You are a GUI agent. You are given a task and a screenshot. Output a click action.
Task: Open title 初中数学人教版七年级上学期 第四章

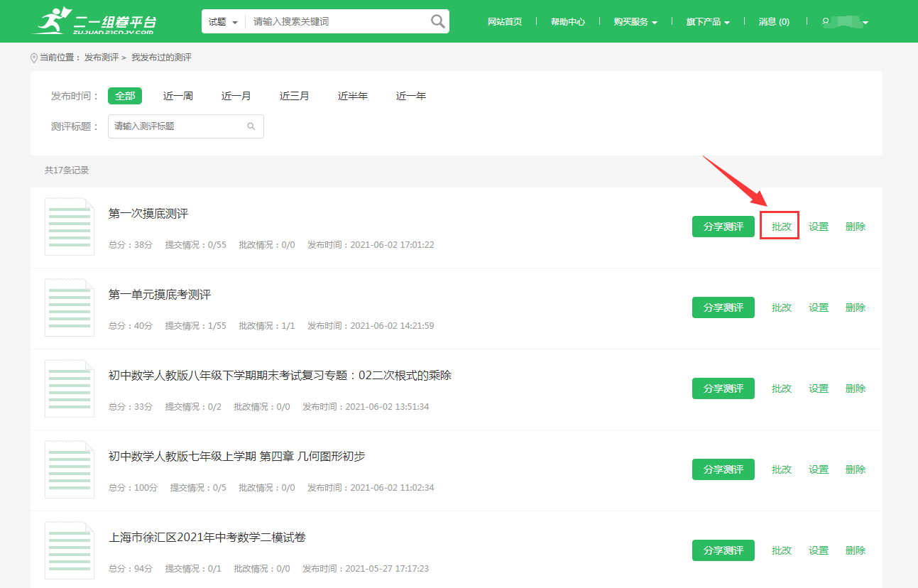point(237,457)
